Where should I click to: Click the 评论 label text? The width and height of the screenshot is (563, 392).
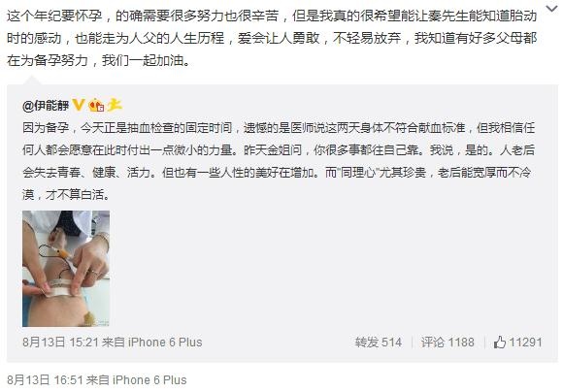point(433,343)
